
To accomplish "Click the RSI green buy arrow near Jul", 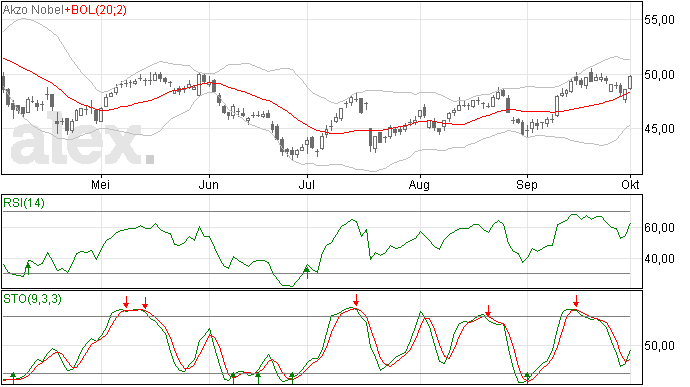I will coord(307,273).
